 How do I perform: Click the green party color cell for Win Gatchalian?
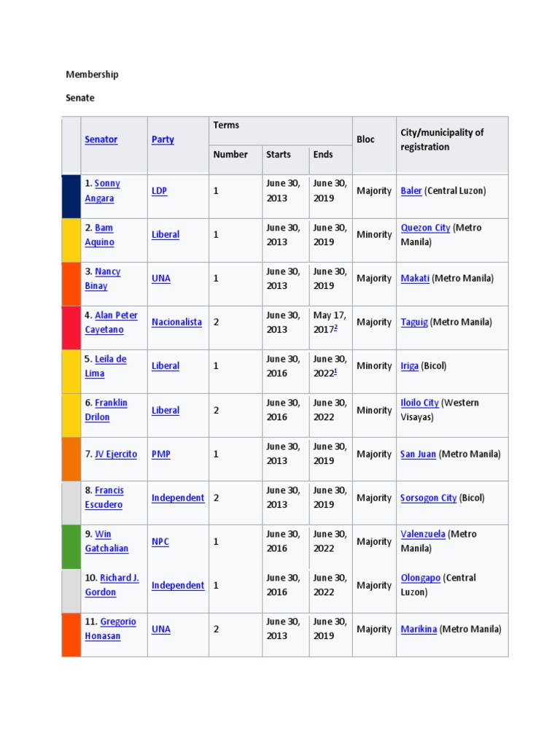pos(71,547)
